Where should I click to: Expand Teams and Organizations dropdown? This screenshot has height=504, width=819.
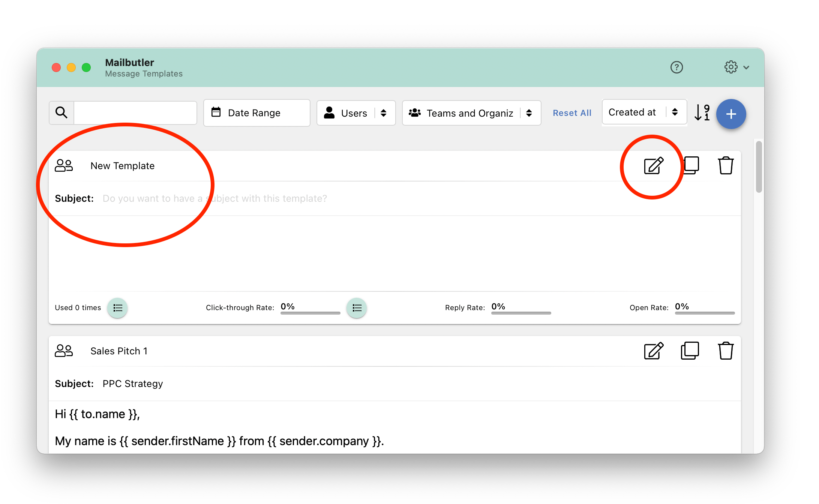[x=471, y=113]
